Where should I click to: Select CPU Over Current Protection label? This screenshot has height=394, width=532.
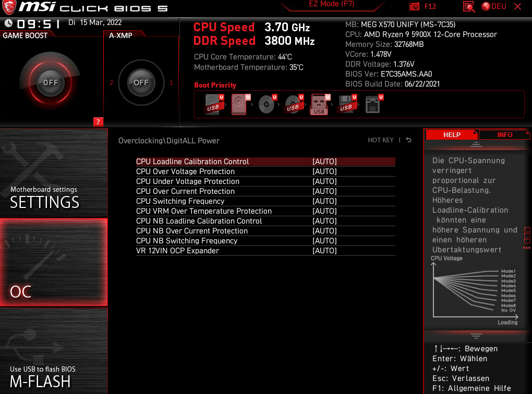coord(185,191)
